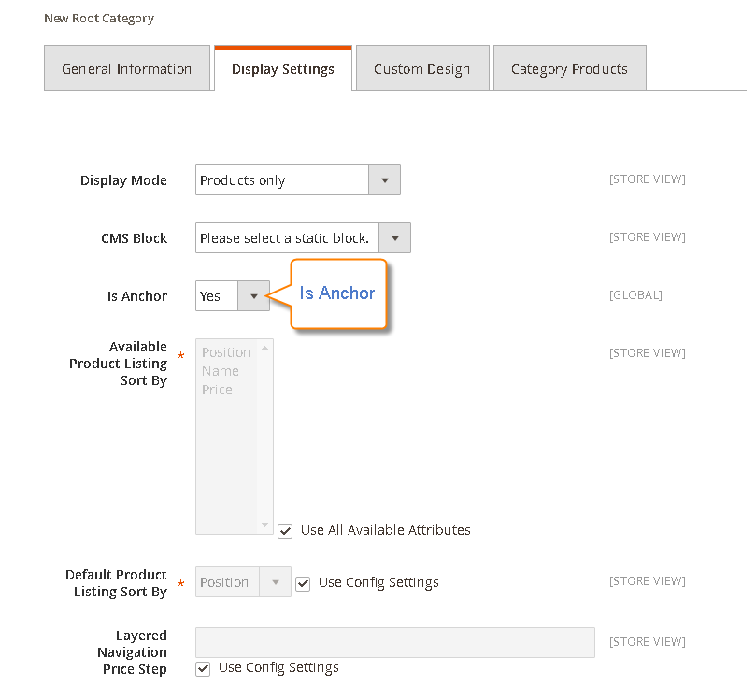Select the Display Settings tab
Viewport: 756px width, 700px height.
coord(282,67)
